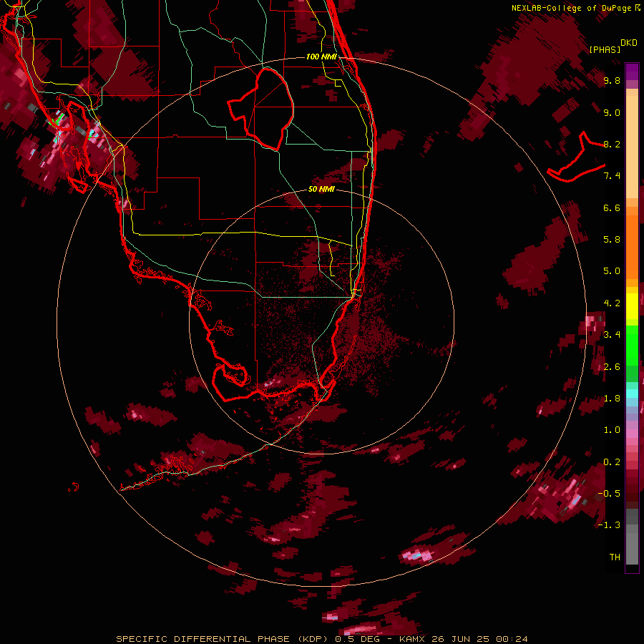644x644 pixels.
Task: Click the 3.4 value on the scale
Action: point(612,335)
